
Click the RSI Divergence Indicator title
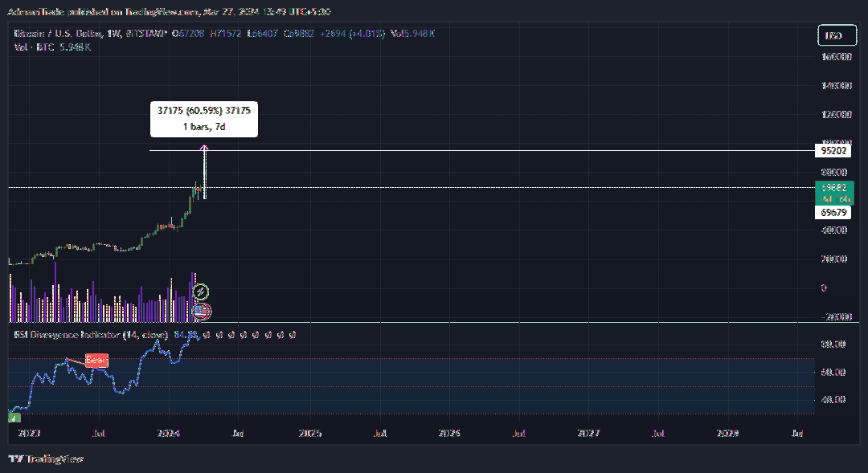point(92,335)
